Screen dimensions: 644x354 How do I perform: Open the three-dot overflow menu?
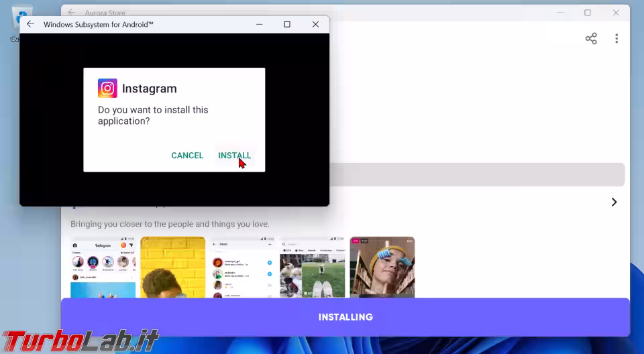tap(616, 39)
